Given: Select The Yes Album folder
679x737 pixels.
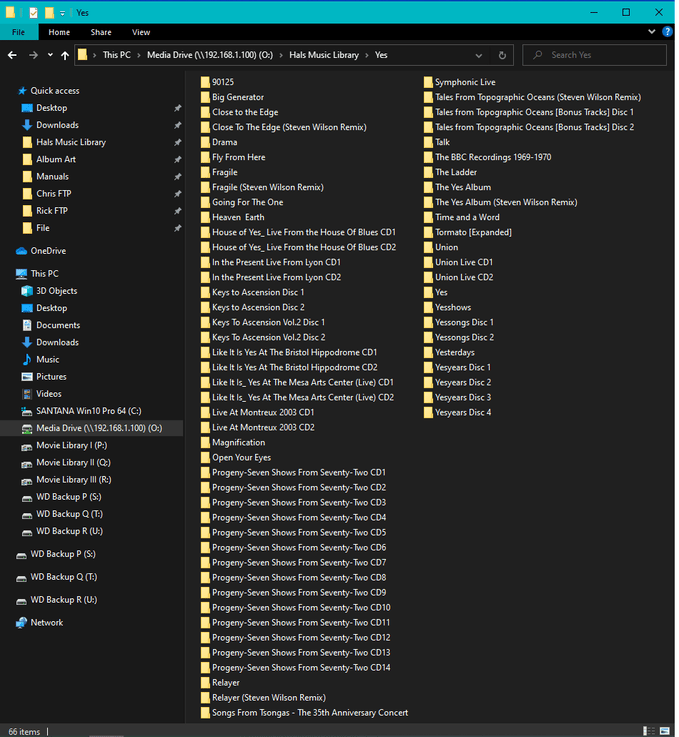Looking at the screenshot, I should pos(463,188).
